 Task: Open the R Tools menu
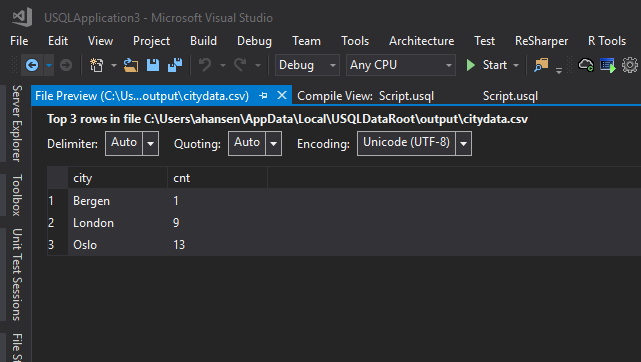[x=607, y=41]
